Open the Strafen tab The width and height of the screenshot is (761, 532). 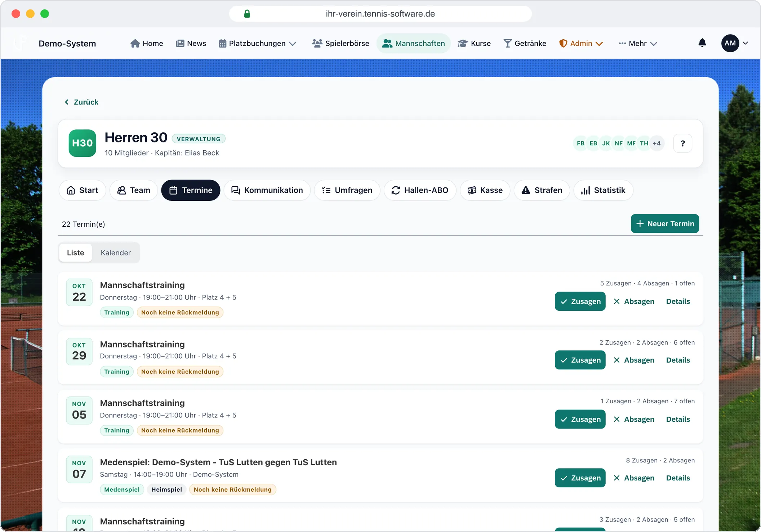tap(542, 190)
